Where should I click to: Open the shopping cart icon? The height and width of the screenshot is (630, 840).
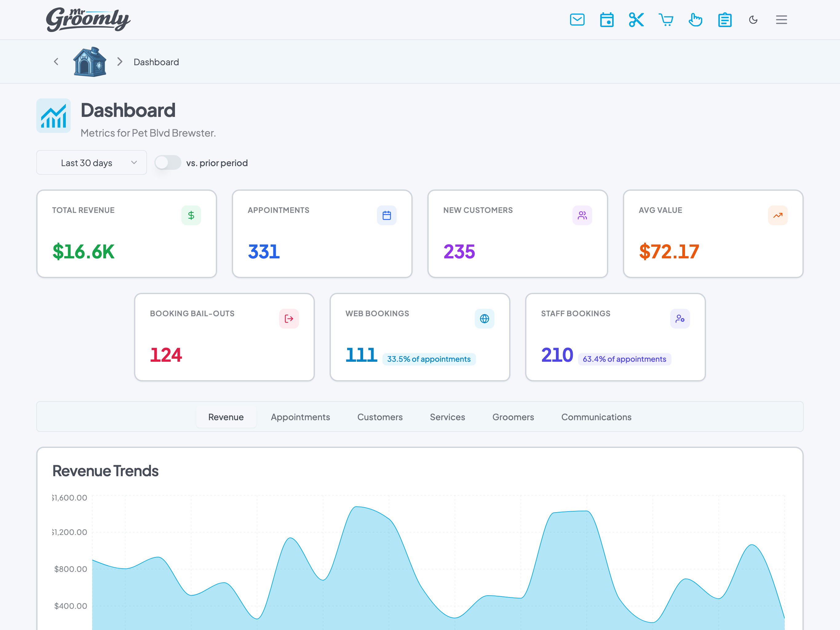(x=666, y=20)
